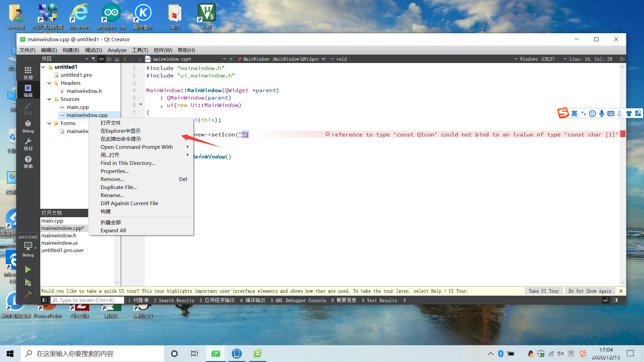
Task: Open the Debug mode in sidebar
Action: (x=28, y=126)
